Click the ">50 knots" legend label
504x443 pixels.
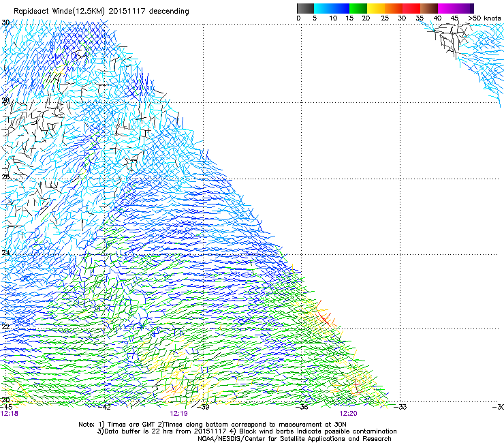pyautogui.click(x=484, y=18)
